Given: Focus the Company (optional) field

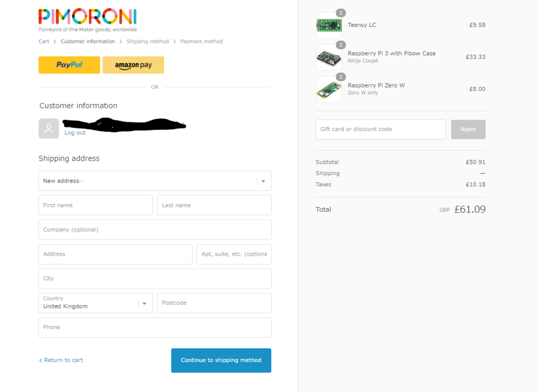Looking at the screenshot, I should [x=155, y=229].
